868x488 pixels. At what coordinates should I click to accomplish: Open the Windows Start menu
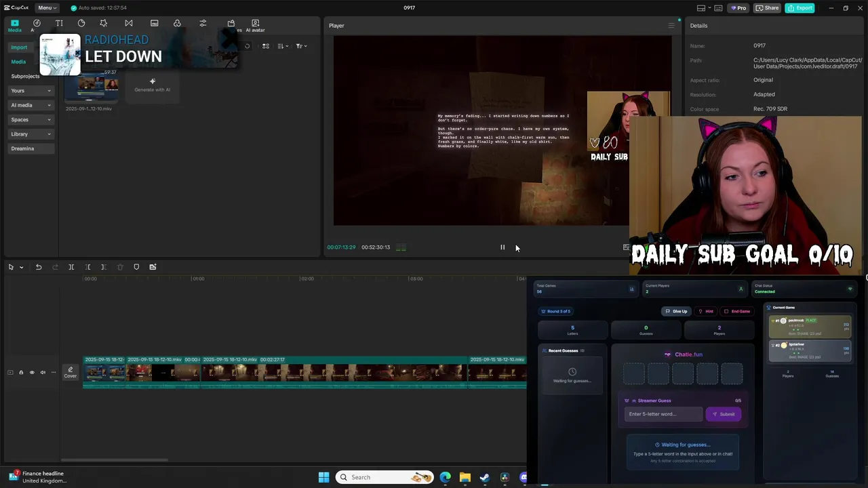323,477
